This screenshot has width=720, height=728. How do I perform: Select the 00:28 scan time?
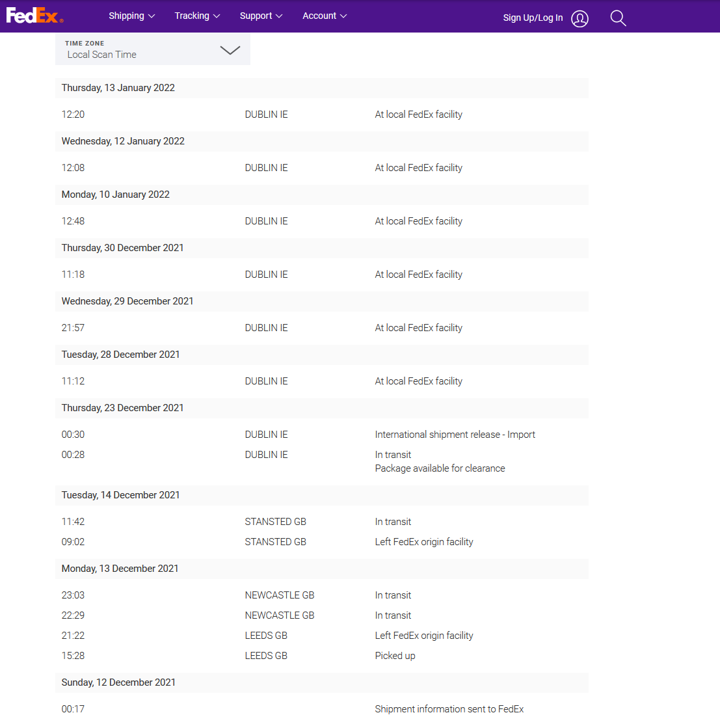tap(73, 455)
